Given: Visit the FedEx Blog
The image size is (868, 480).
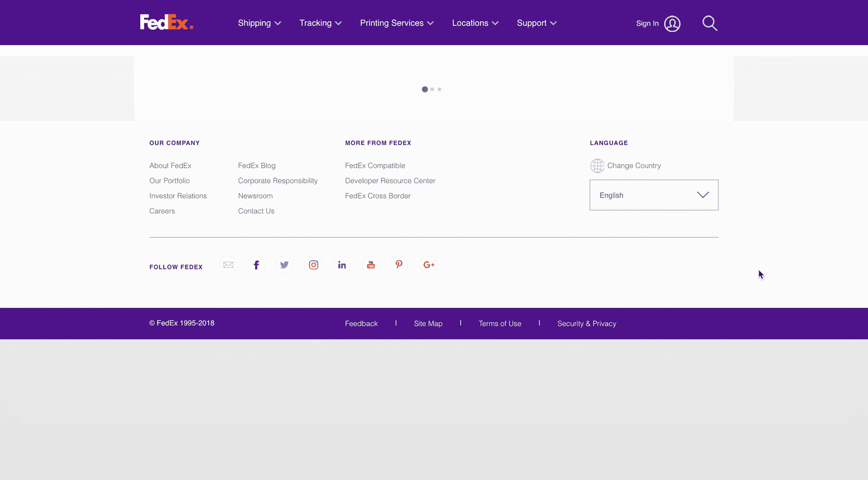Looking at the screenshot, I should click(257, 165).
